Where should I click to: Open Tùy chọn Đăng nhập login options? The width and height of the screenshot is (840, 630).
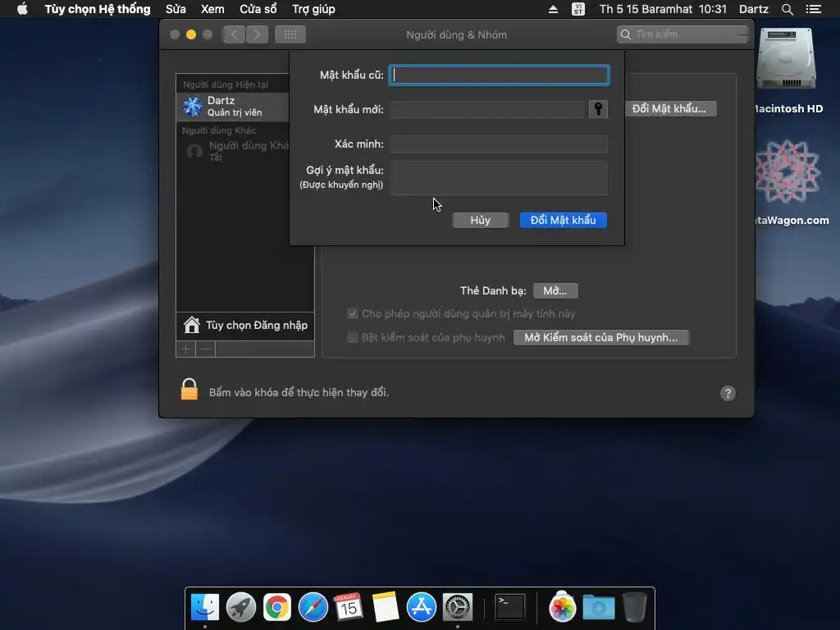coord(245,325)
